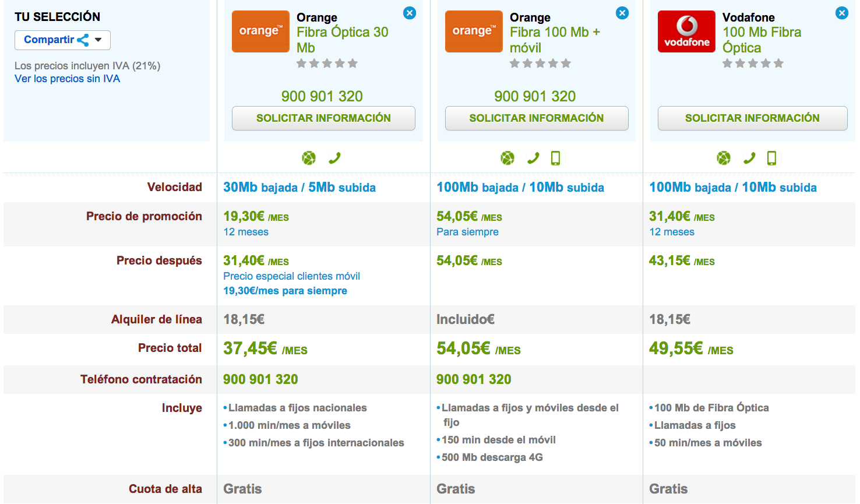Image resolution: width=860 pixels, height=504 pixels.
Task: Click Orange 100Mb bajada / 10Mb subida speed
Action: pos(520,188)
